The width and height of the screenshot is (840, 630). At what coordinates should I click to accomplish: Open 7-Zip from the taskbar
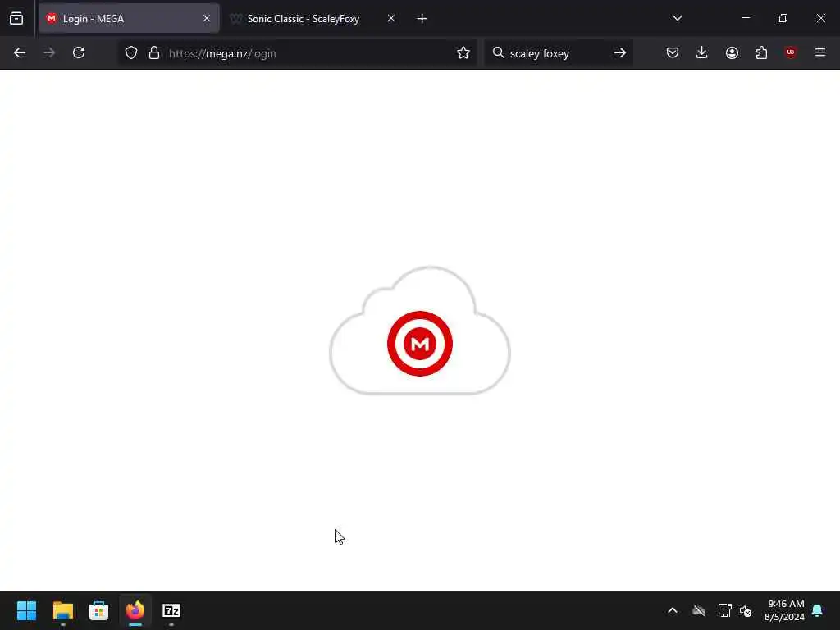(x=171, y=610)
